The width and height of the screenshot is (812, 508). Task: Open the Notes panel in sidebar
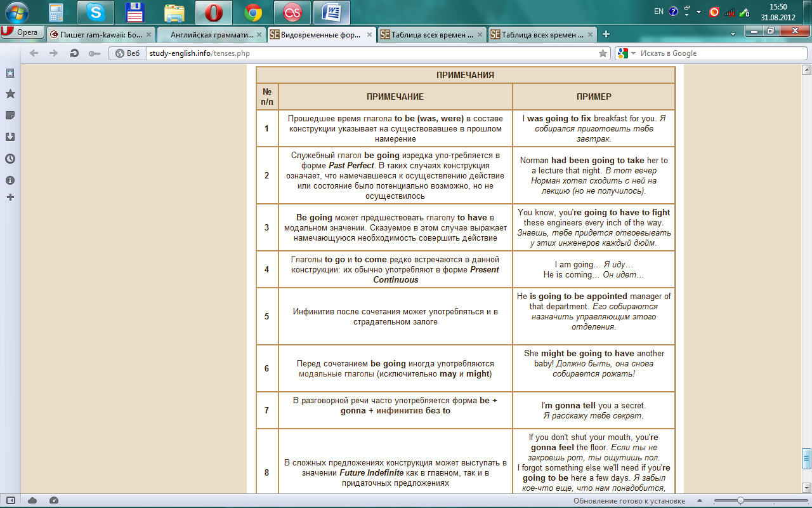(10, 116)
